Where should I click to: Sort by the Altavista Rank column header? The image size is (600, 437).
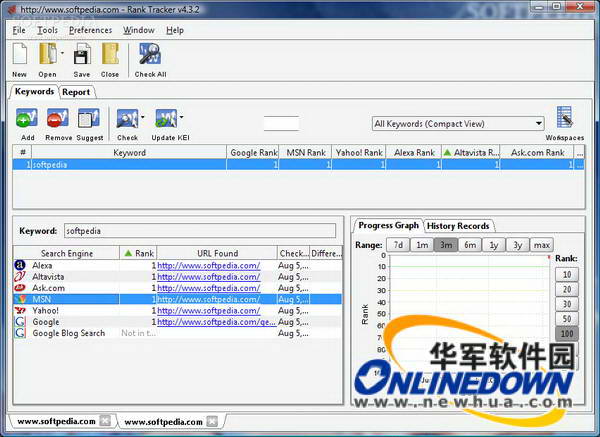pos(471,152)
